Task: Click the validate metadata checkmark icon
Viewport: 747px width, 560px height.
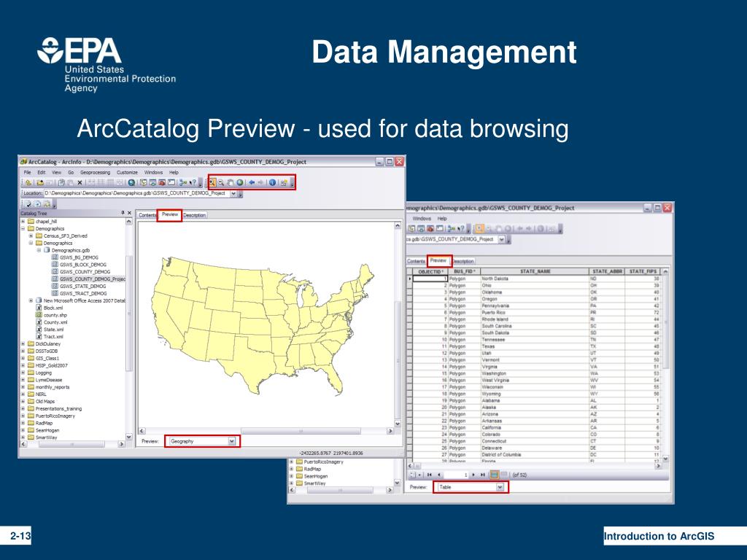Action: (28, 204)
